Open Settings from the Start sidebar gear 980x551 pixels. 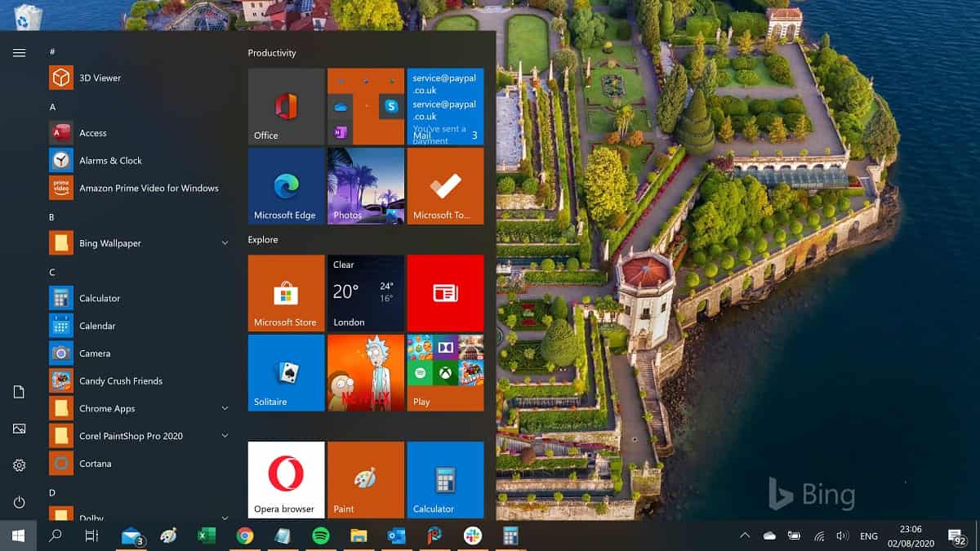pyautogui.click(x=19, y=465)
